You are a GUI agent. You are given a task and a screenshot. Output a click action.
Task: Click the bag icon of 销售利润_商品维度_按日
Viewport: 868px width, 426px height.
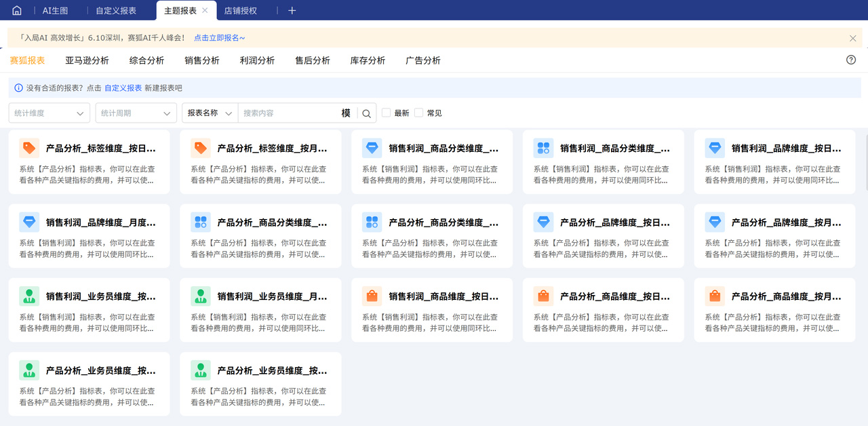pos(372,296)
